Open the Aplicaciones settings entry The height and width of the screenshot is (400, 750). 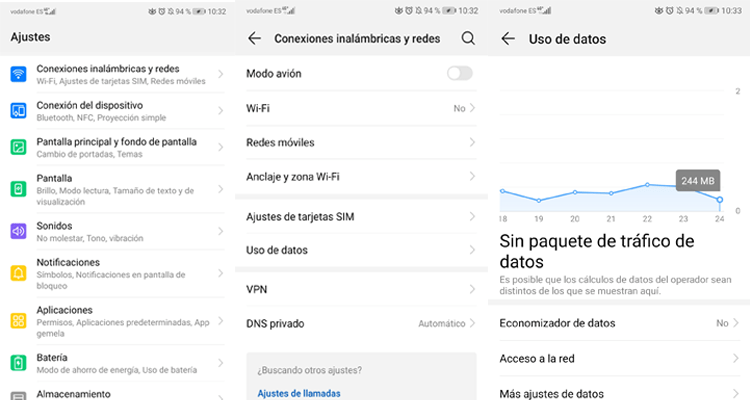(117, 321)
